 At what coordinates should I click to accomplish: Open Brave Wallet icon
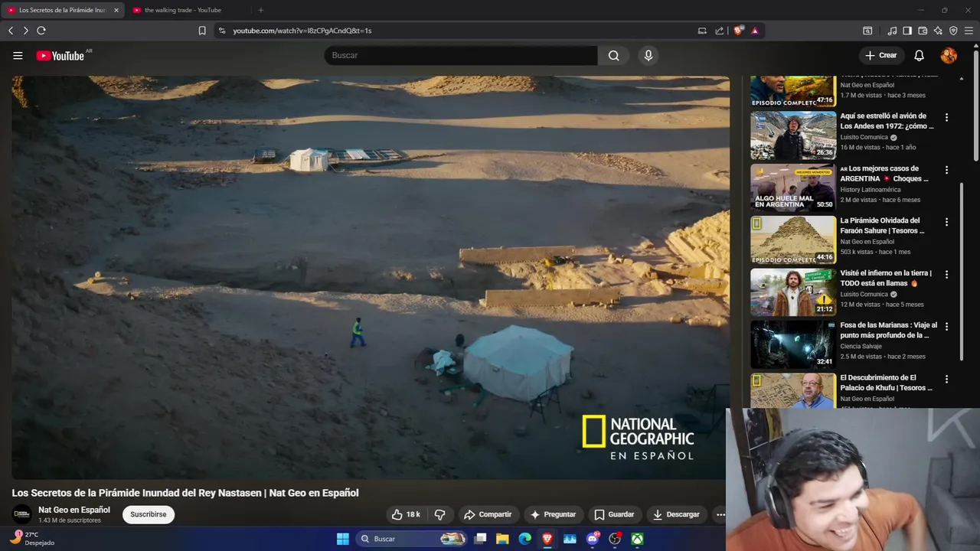(x=923, y=31)
